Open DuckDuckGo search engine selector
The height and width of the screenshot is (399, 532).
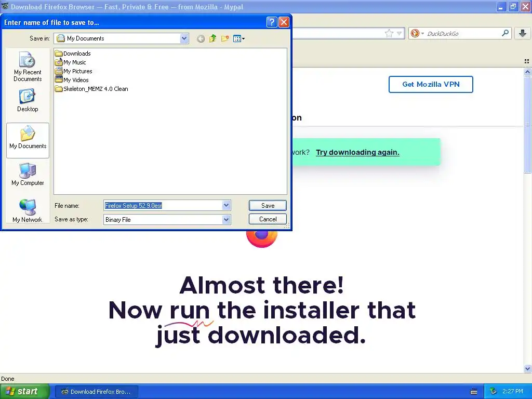[x=417, y=33]
